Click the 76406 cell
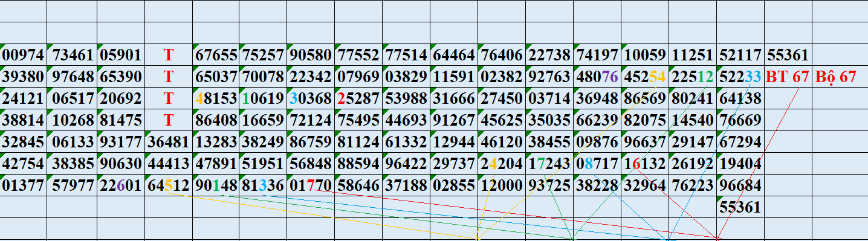Image resolution: width=868 pixels, height=241 pixels. point(502,56)
